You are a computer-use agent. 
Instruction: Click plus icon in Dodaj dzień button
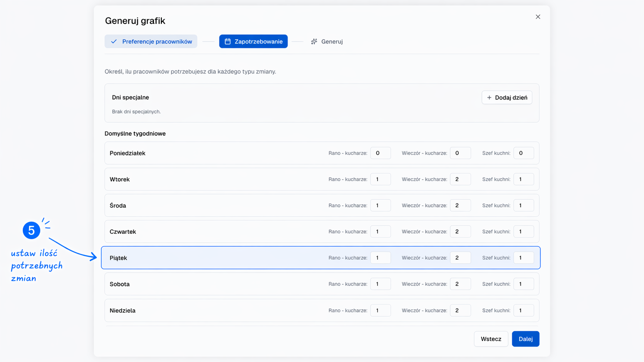coord(489,98)
